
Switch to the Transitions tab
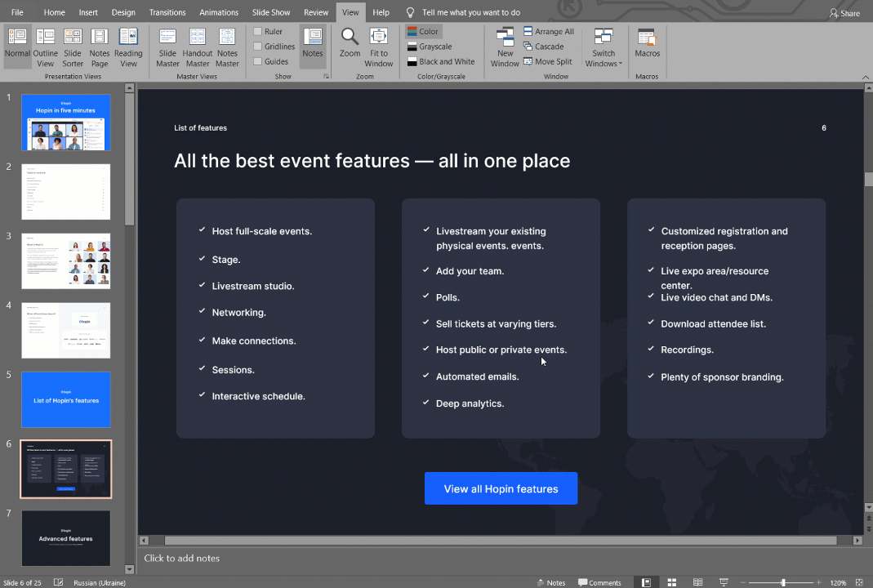click(x=167, y=12)
